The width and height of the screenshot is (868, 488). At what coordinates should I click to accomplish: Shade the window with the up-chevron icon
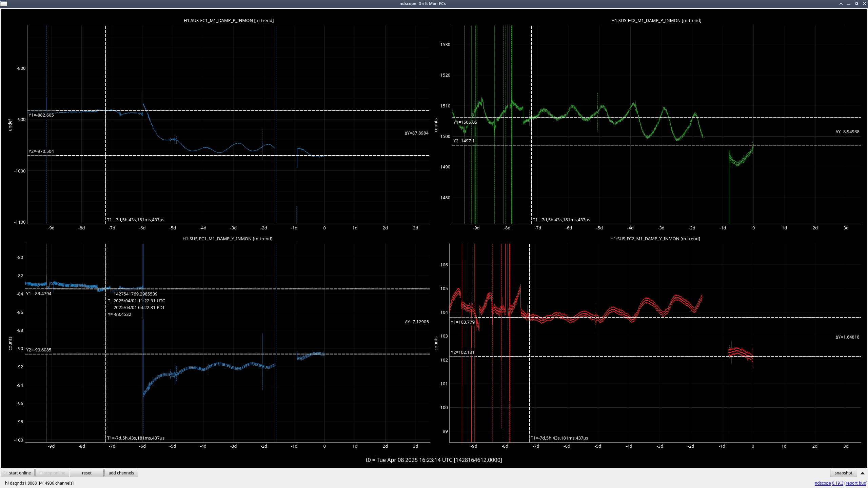click(841, 4)
